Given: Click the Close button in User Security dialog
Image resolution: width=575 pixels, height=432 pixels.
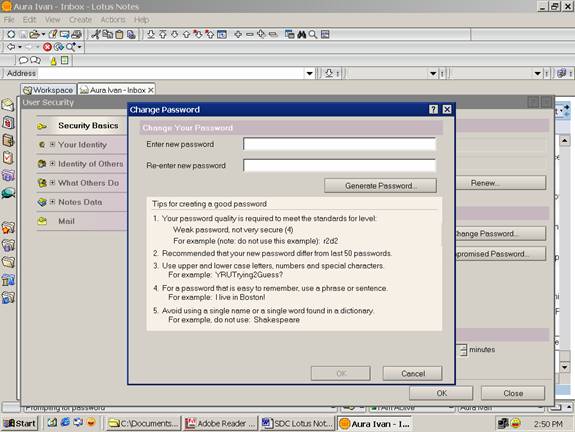Looking at the screenshot, I should coord(513,393).
